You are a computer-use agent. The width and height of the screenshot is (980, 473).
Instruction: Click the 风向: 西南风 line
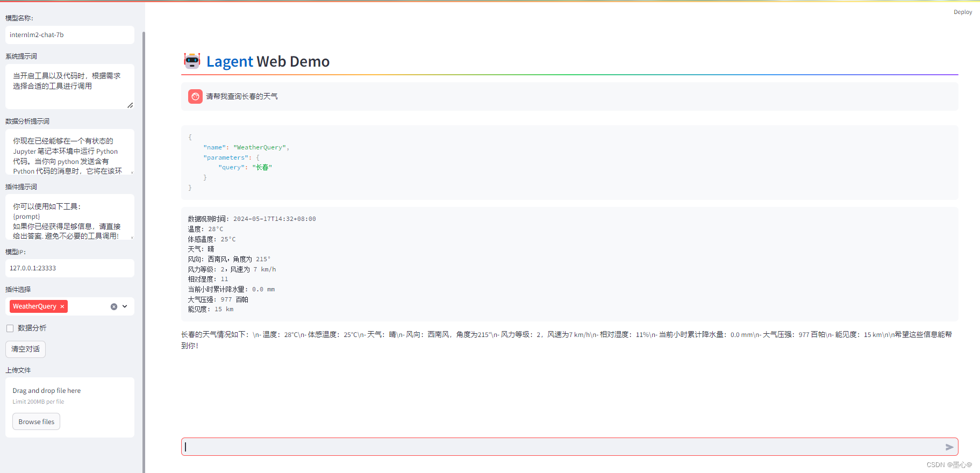(229, 259)
